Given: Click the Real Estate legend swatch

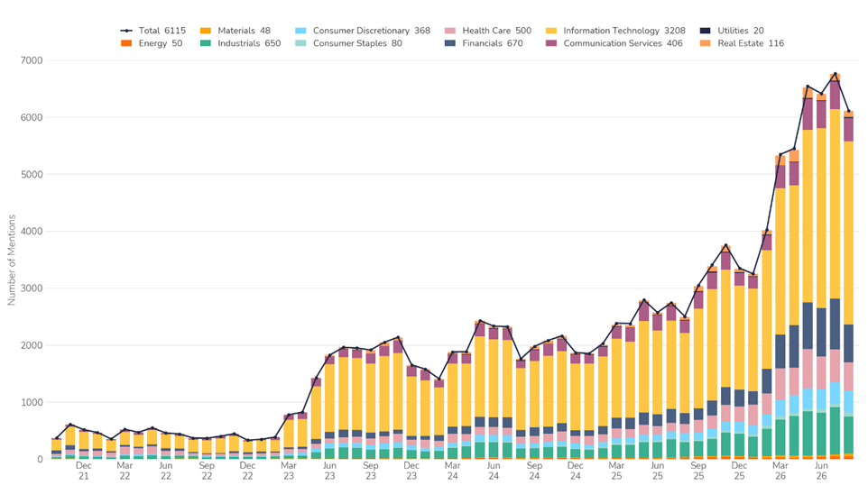Looking at the screenshot, I should point(706,43).
